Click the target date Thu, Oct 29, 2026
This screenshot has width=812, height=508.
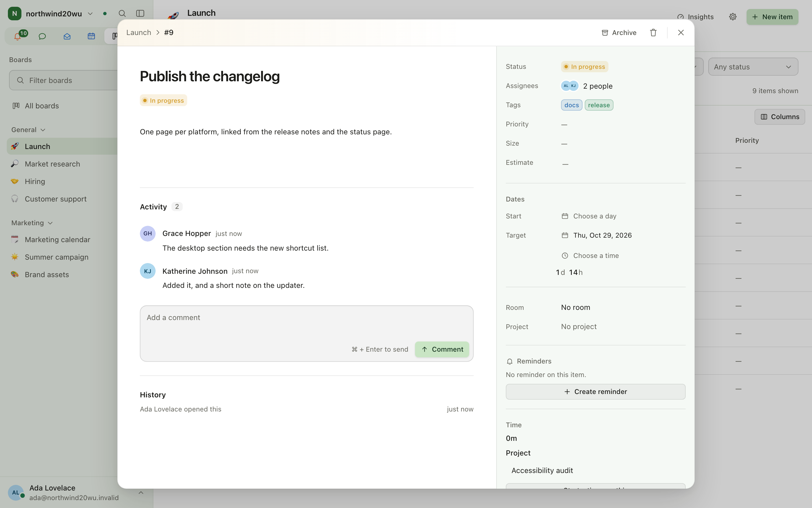602,235
